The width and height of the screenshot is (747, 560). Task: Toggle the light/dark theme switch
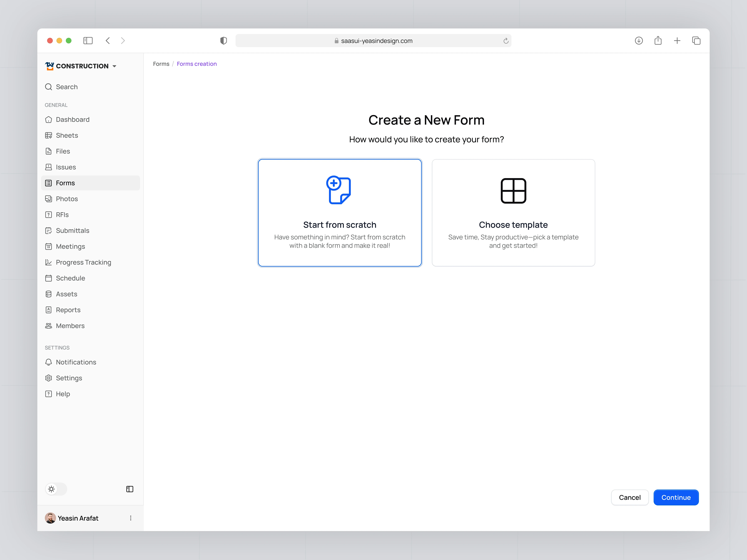point(56,489)
